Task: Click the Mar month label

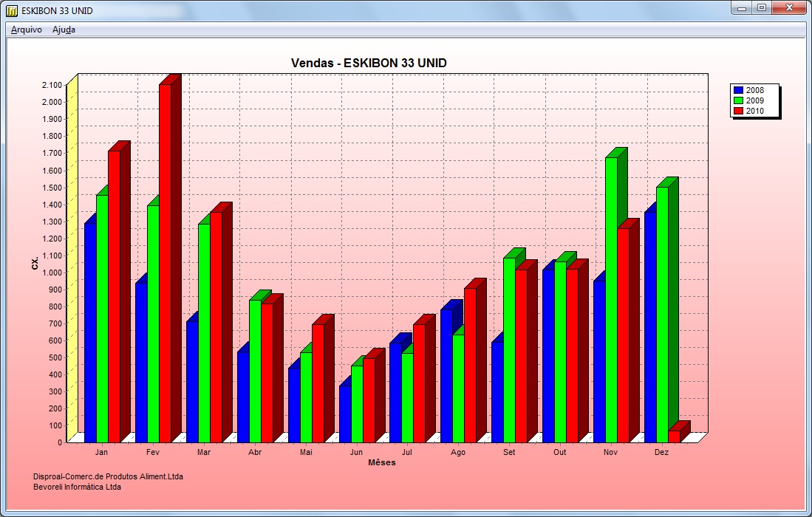Action: 204,452
